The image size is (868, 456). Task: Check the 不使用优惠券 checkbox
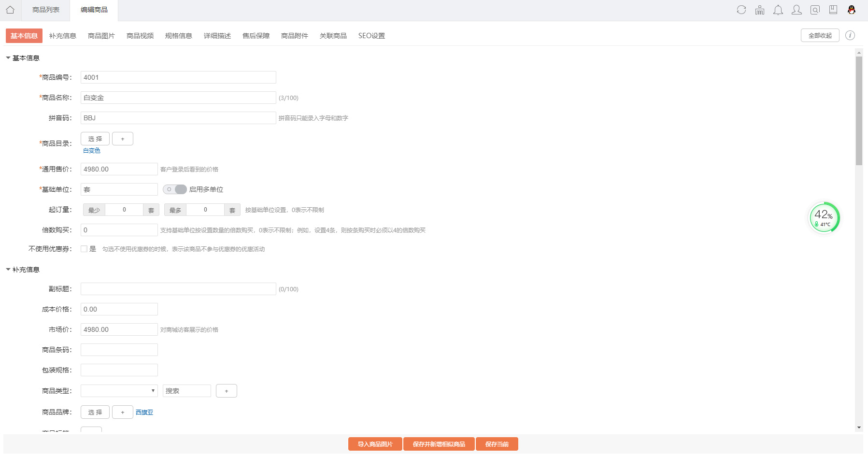(x=84, y=249)
